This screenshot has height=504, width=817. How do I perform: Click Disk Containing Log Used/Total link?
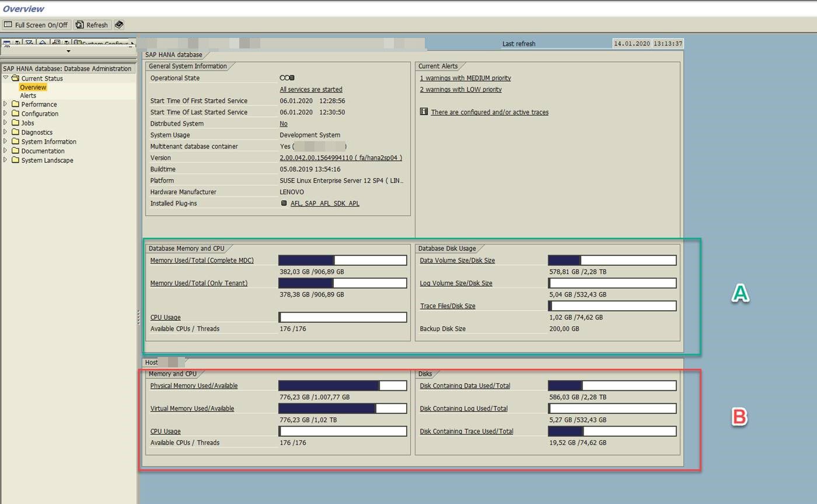tap(464, 408)
